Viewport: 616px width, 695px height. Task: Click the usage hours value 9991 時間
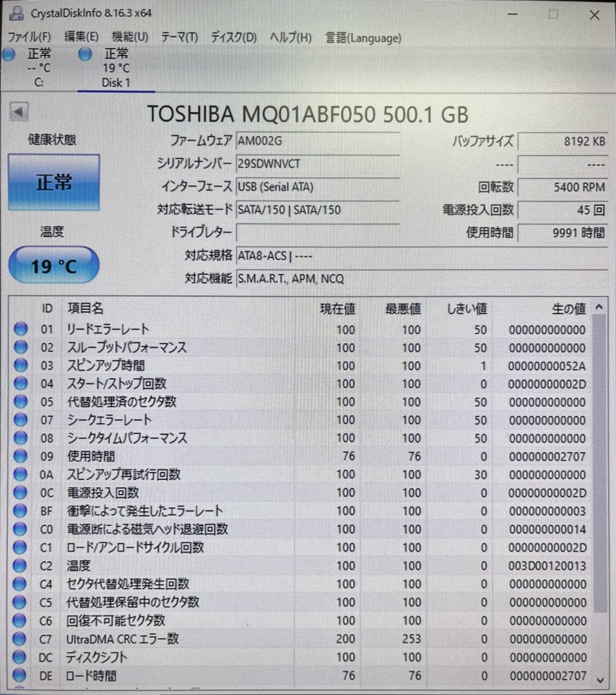[563, 233]
